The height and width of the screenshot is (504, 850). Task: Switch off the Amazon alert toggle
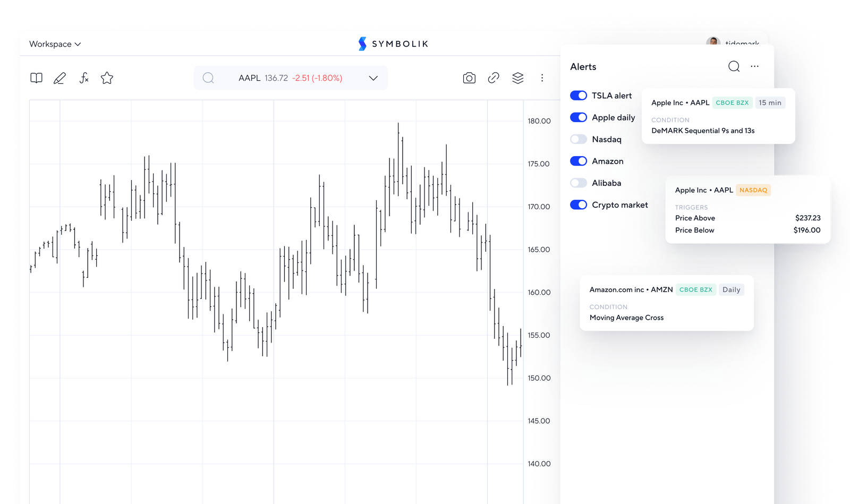tap(579, 161)
